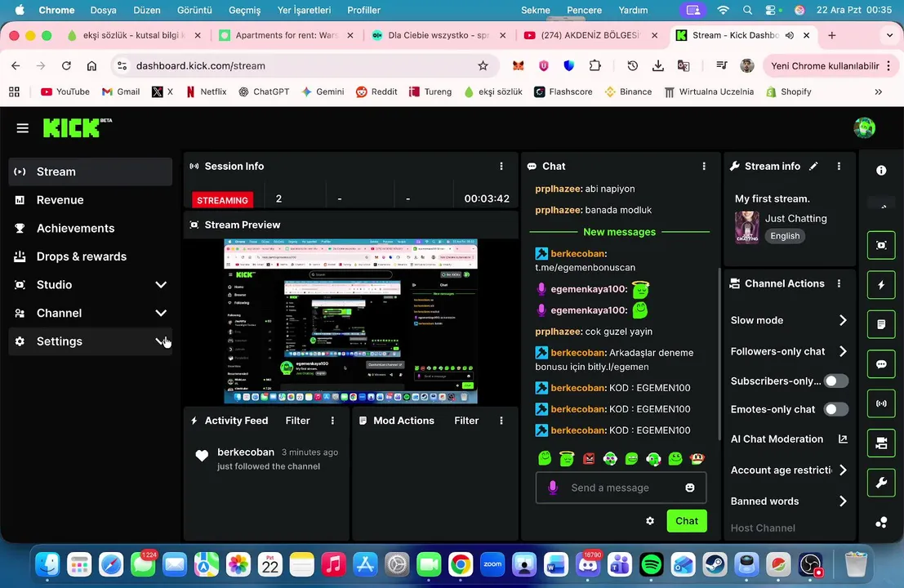This screenshot has height=588, width=904.
Task: Open Banned words settings
Action: click(788, 501)
